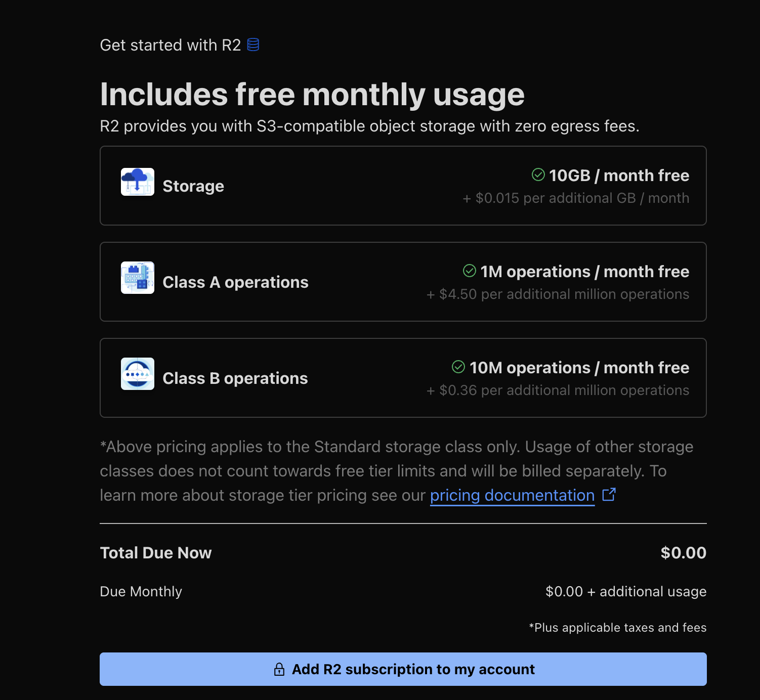
Task: Select the Class A operations card
Action: click(x=403, y=282)
